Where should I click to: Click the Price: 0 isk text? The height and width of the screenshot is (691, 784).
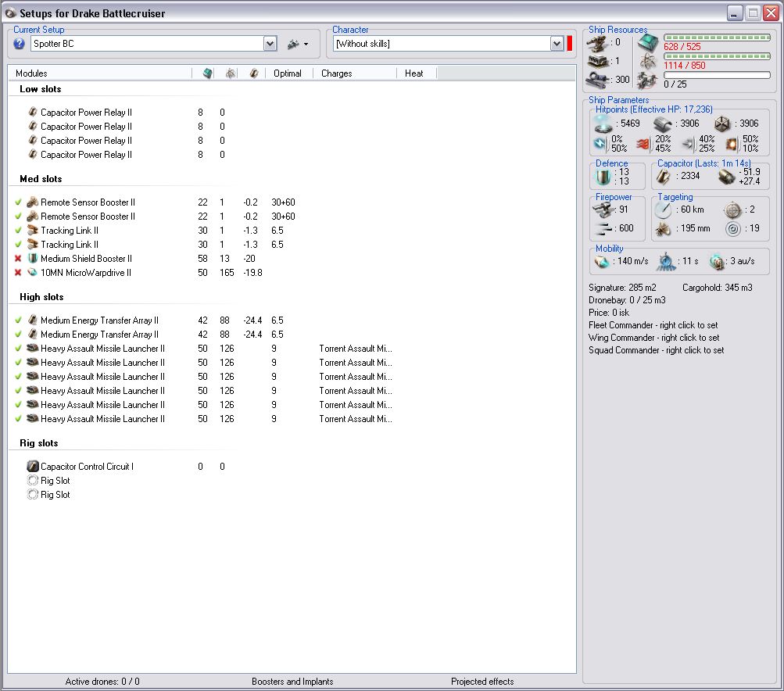point(608,313)
